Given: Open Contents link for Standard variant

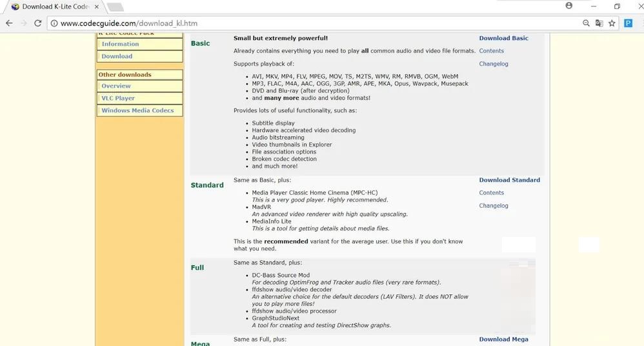Looking at the screenshot, I should coord(491,193).
